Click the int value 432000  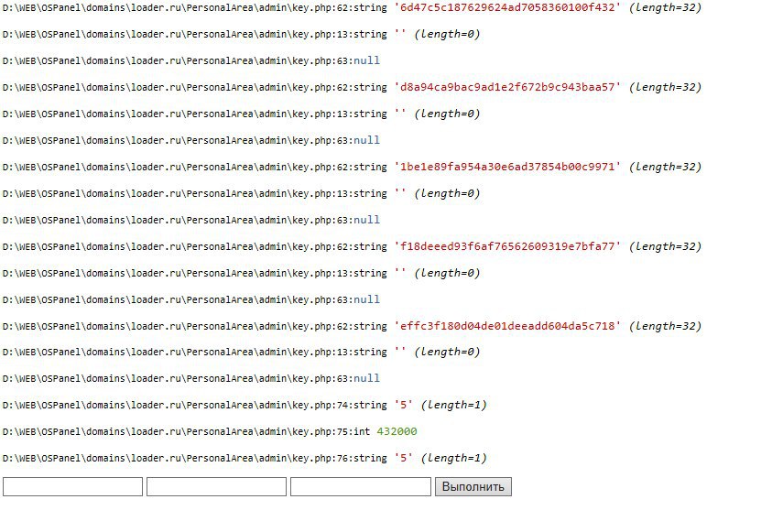click(x=397, y=431)
